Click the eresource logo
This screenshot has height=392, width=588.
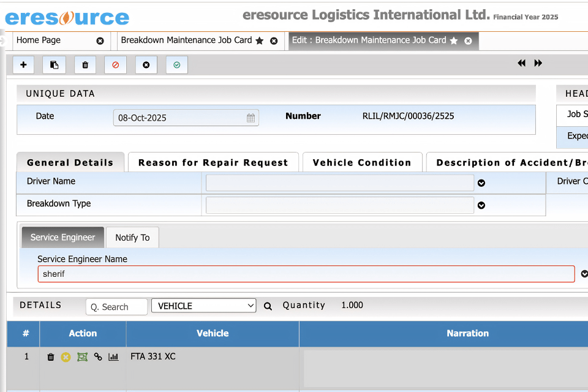[x=67, y=18]
